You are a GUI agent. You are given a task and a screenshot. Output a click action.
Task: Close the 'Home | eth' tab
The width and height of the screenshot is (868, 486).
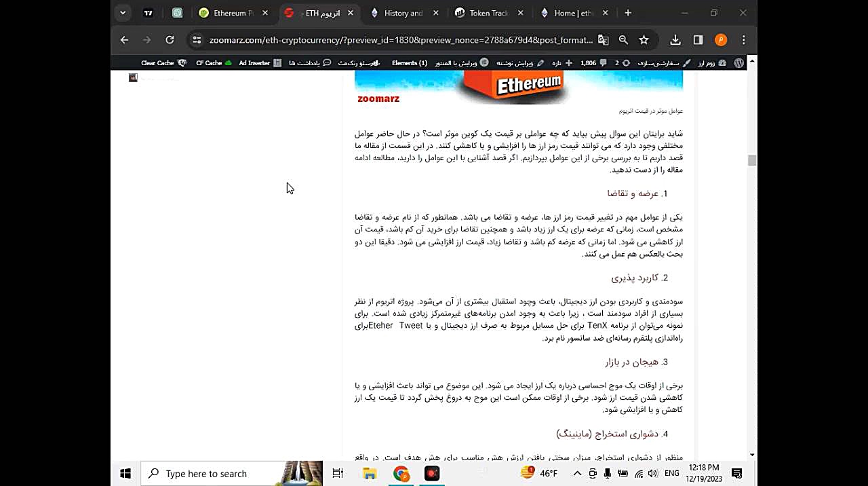coord(605,13)
